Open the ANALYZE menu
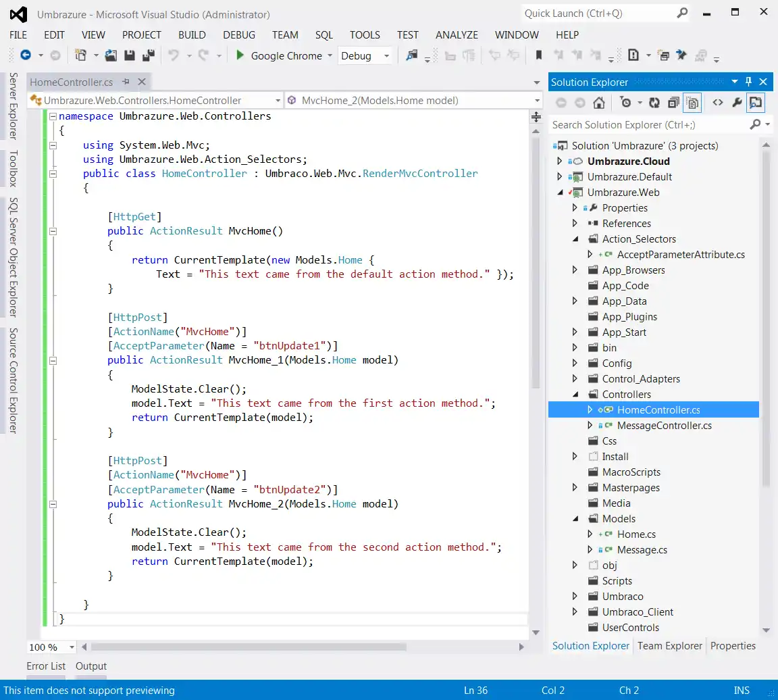 tap(457, 34)
